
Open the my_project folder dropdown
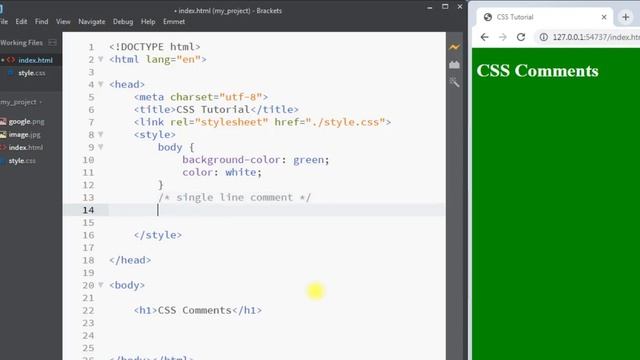point(21,102)
